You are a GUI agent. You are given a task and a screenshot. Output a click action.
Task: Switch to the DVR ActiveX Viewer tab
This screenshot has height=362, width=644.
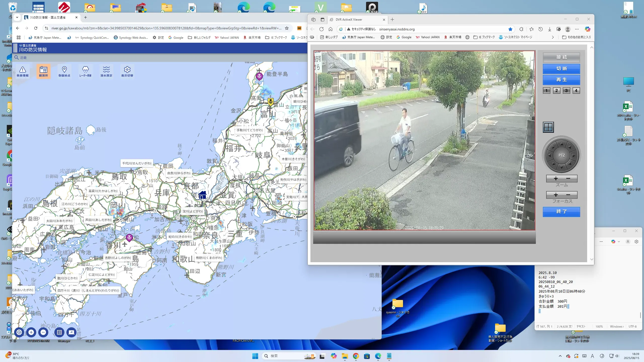349,20
